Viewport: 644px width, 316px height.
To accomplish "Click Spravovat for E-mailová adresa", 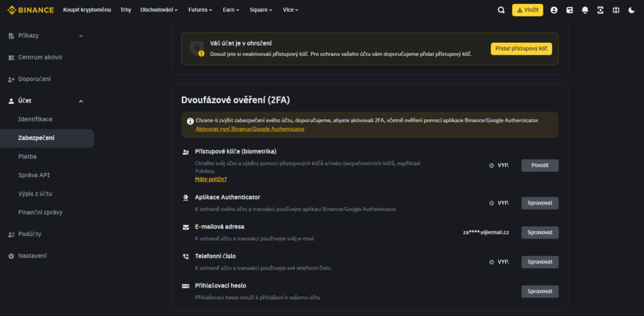I will click(x=540, y=232).
